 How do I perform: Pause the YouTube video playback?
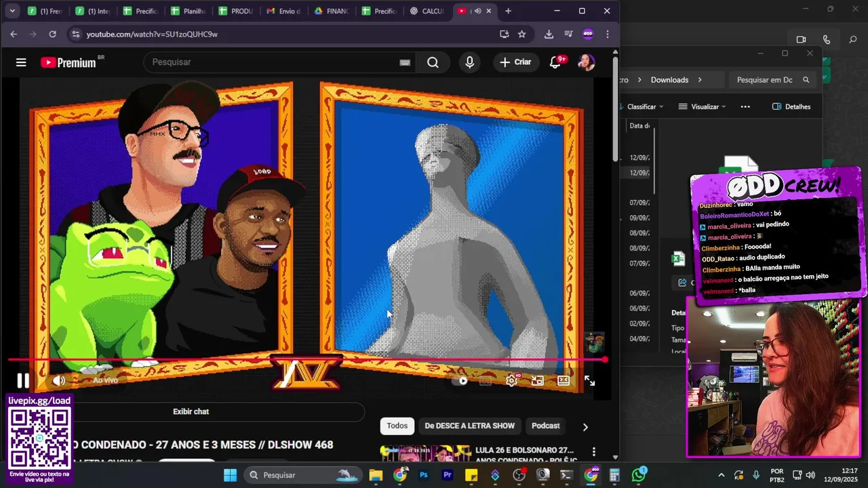coord(23,380)
